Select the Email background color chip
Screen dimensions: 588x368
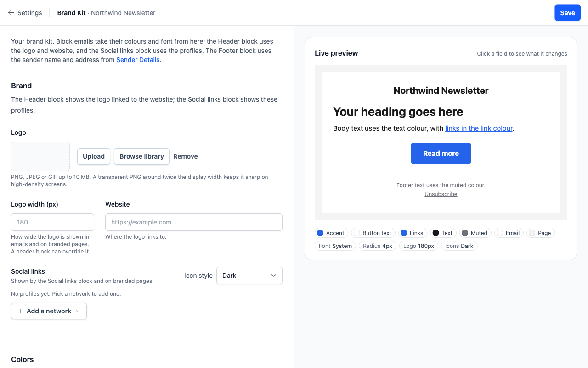(509, 233)
